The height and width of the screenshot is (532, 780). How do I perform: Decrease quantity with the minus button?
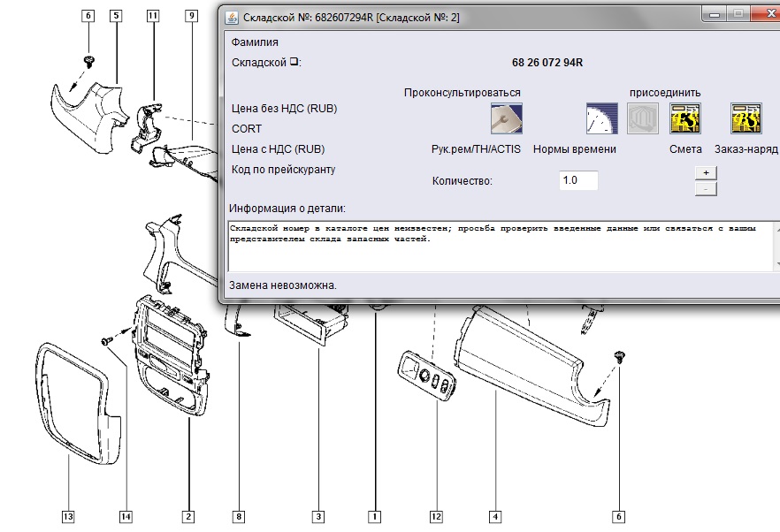click(x=705, y=188)
